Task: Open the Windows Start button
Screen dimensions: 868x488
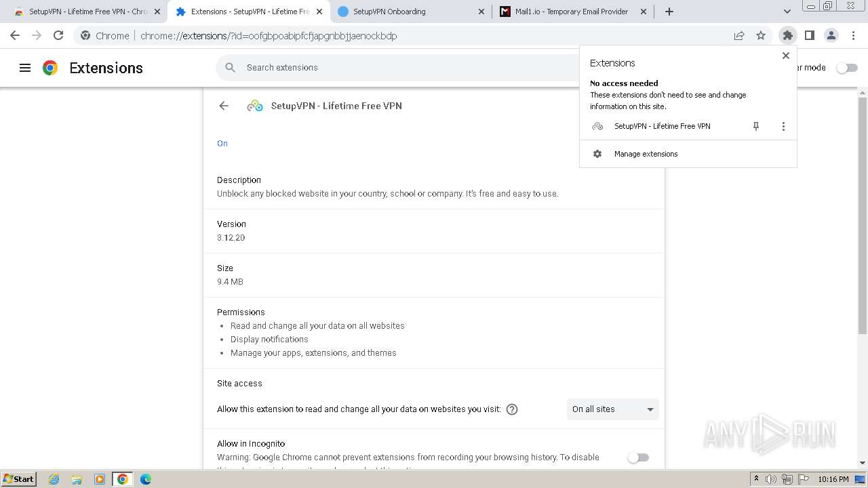Action: pos(18,479)
